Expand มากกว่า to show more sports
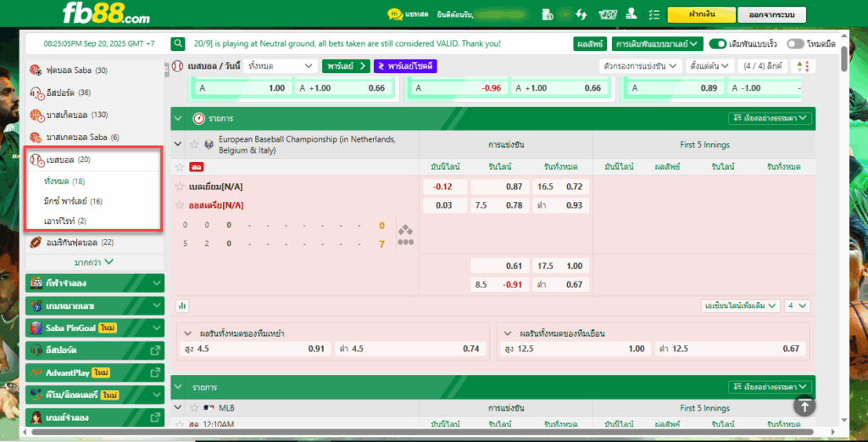868x442 pixels. (x=94, y=262)
